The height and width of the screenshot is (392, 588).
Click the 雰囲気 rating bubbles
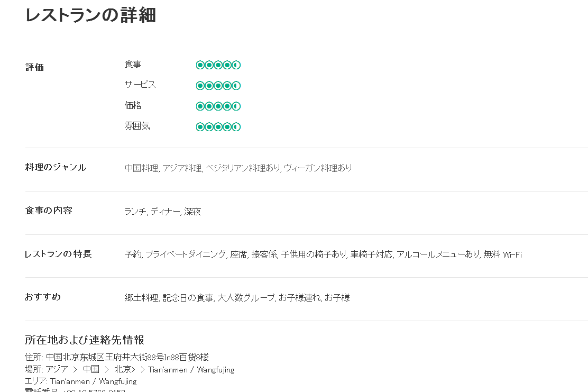(218, 127)
